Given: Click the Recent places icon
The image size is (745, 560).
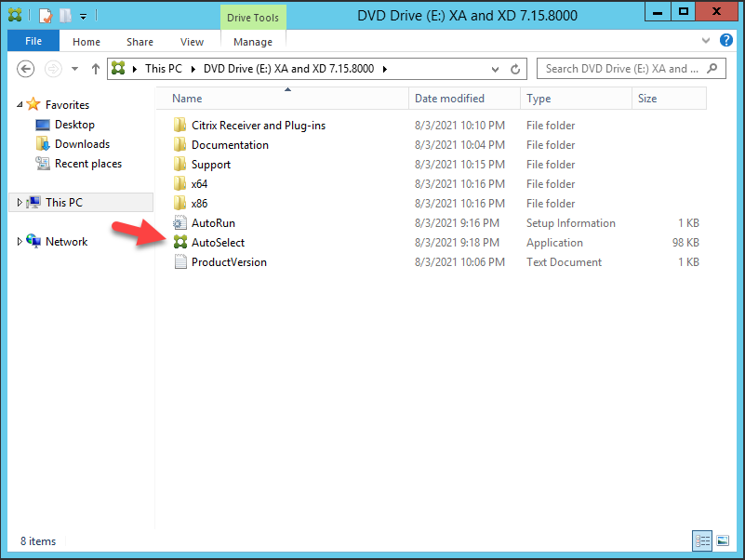Looking at the screenshot, I should tap(43, 164).
